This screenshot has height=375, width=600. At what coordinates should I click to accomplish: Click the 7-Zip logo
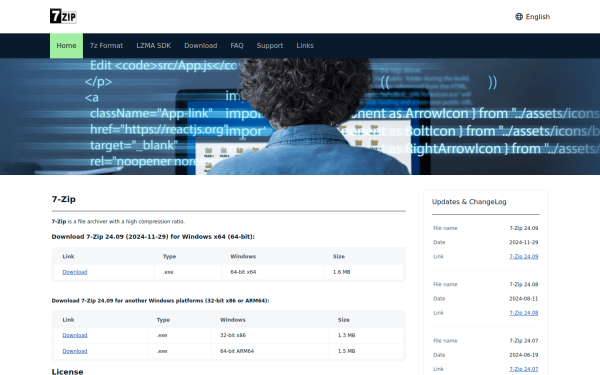(63, 16)
